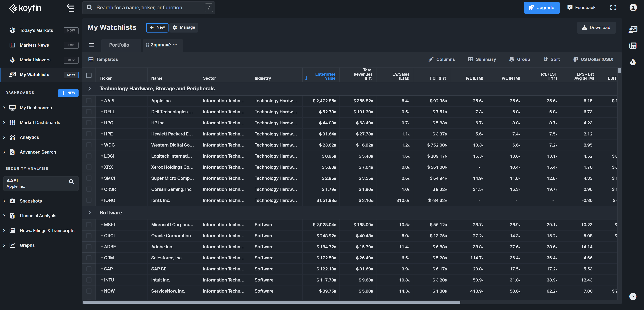The image size is (644, 310).
Task: Expand My Dashboards chevron
Action: 4,108
